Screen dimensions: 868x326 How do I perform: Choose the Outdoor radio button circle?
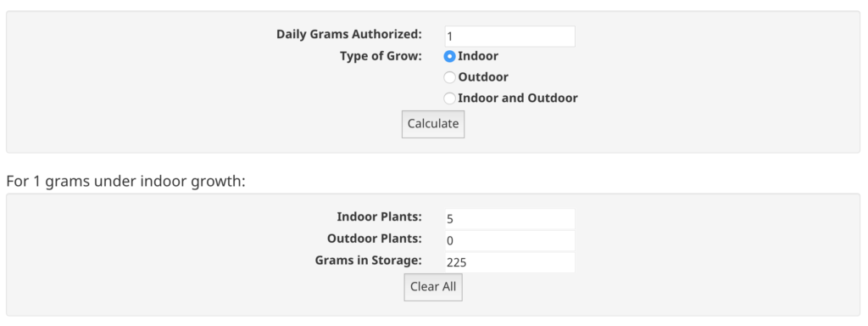coord(450,77)
